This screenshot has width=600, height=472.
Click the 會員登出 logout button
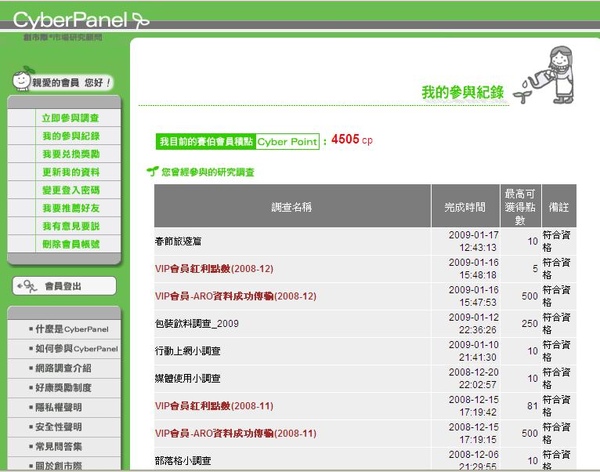click(64, 286)
